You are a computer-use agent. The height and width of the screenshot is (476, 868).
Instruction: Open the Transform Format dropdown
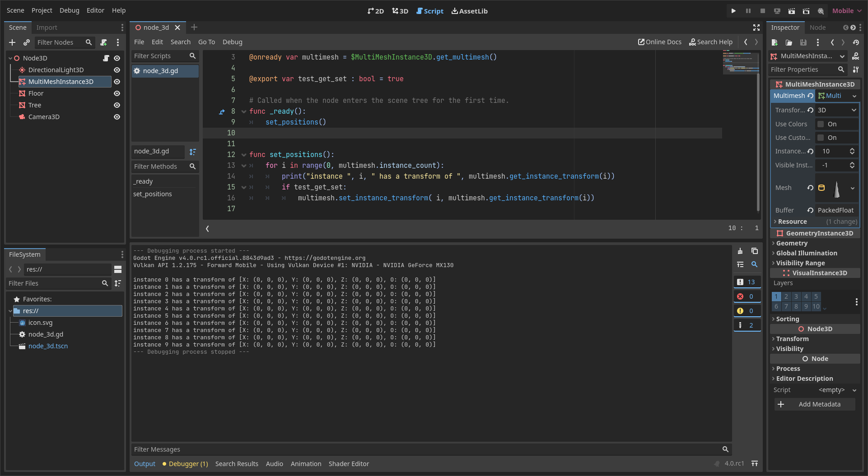click(836, 110)
